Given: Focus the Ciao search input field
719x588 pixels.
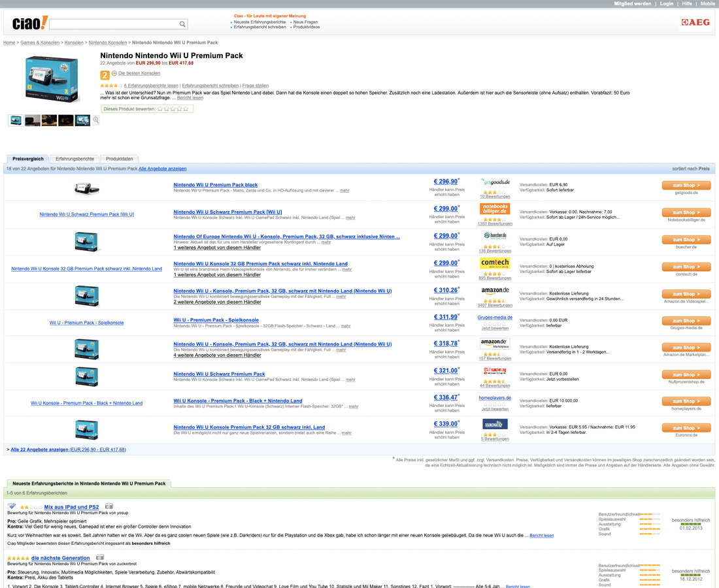Looking at the screenshot, I should coord(114,24).
